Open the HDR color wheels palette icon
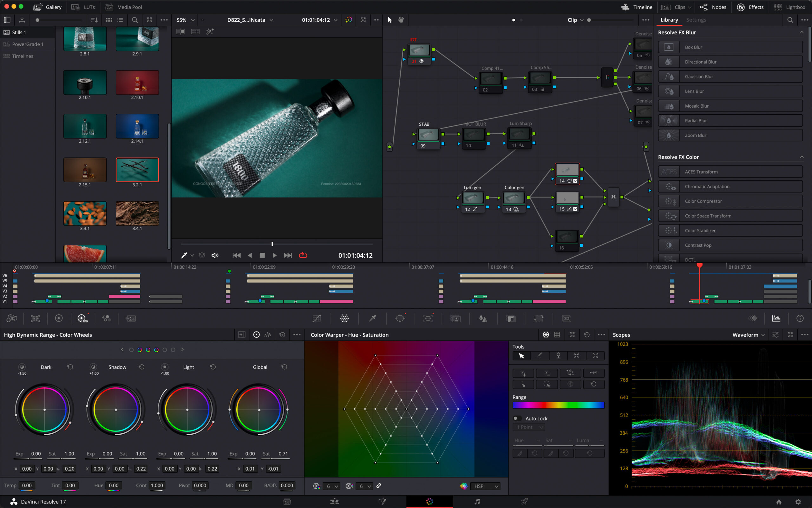The image size is (812, 508). coord(82,318)
